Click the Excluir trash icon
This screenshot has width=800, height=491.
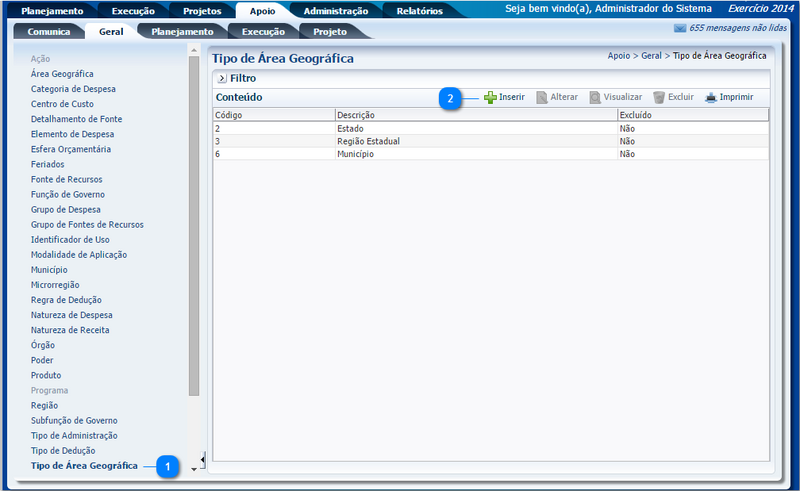tap(659, 98)
